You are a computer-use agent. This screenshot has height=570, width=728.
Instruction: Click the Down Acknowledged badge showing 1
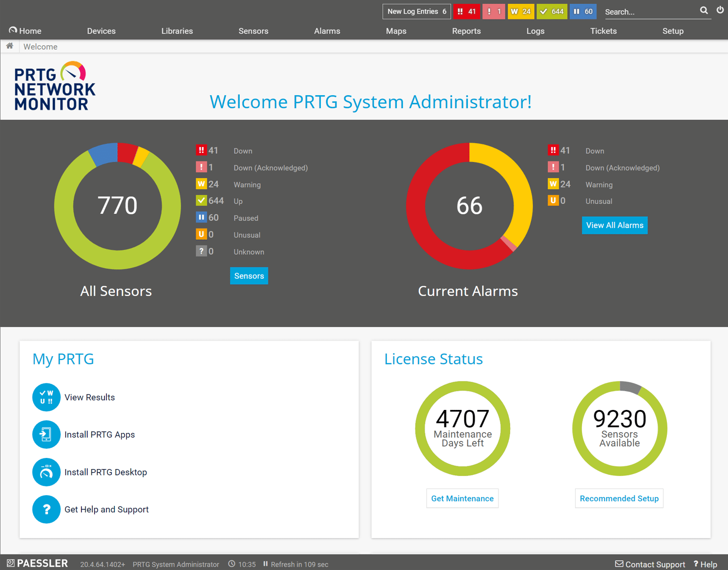click(x=201, y=167)
